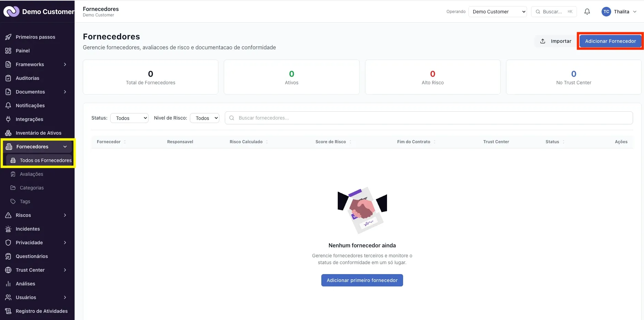Expand the Frameworks sidebar menu
Screen dimensions: 644x320
pyautogui.click(x=36, y=64)
